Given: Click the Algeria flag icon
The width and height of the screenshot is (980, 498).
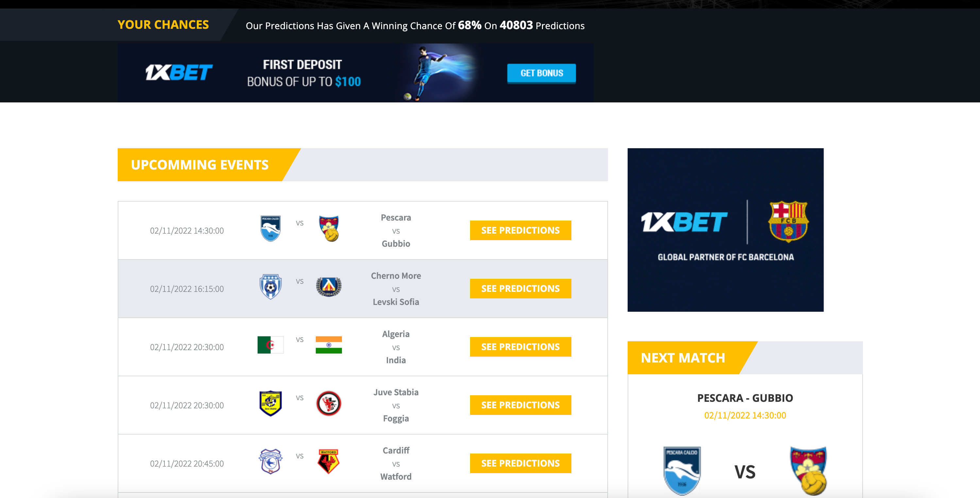Looking at the screenshot, I should pyautogui.click(x=270, y=345).
